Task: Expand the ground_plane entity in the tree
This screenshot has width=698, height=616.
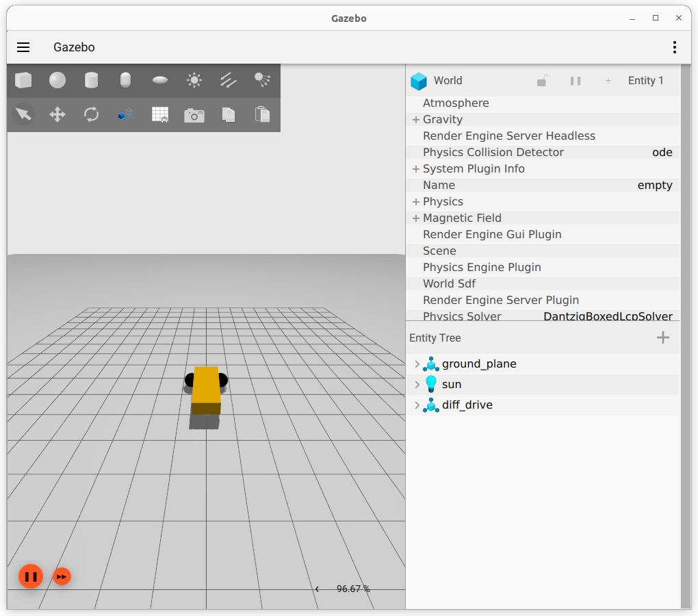Action: [x=417, y=364]
